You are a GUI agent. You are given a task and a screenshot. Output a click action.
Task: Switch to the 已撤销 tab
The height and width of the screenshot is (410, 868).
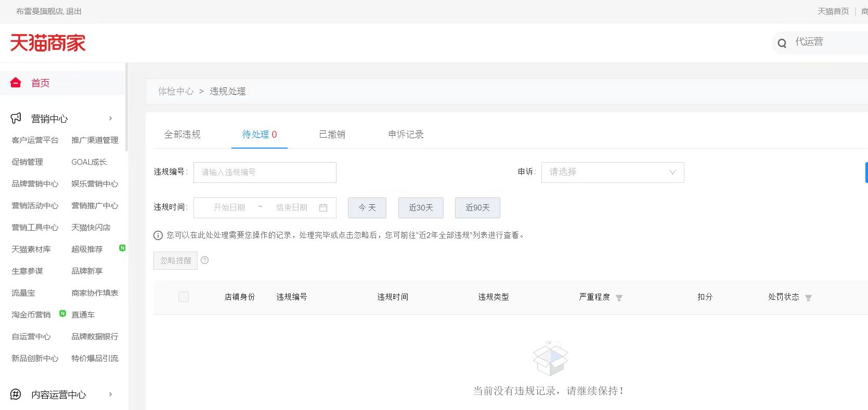[x=332, y=135]
